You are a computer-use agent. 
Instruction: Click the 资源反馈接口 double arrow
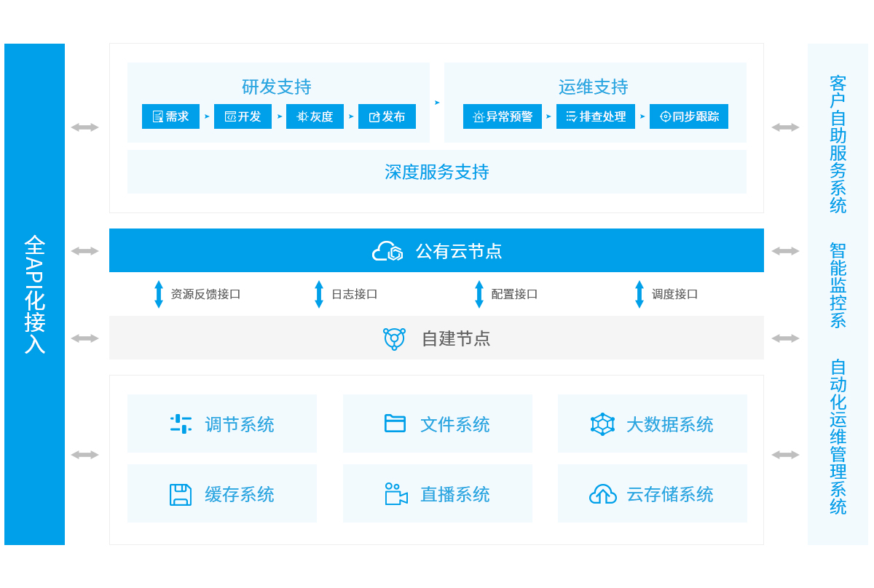(159, 294)
